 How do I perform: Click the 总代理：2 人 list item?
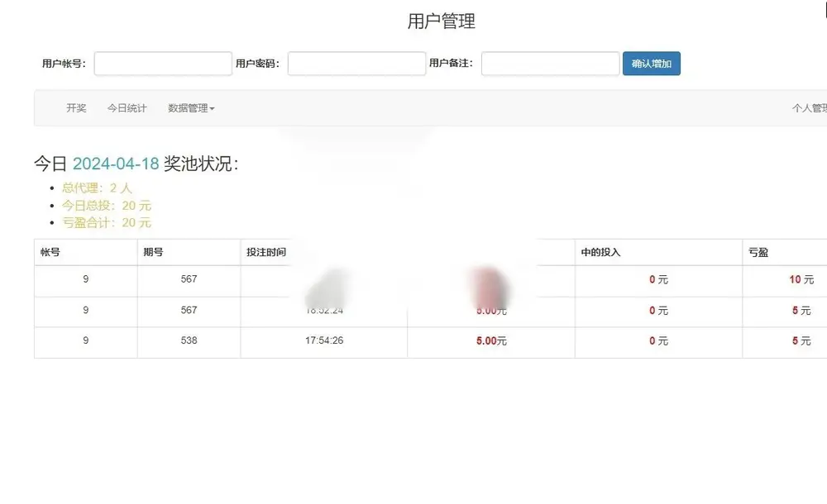point(97,188)
